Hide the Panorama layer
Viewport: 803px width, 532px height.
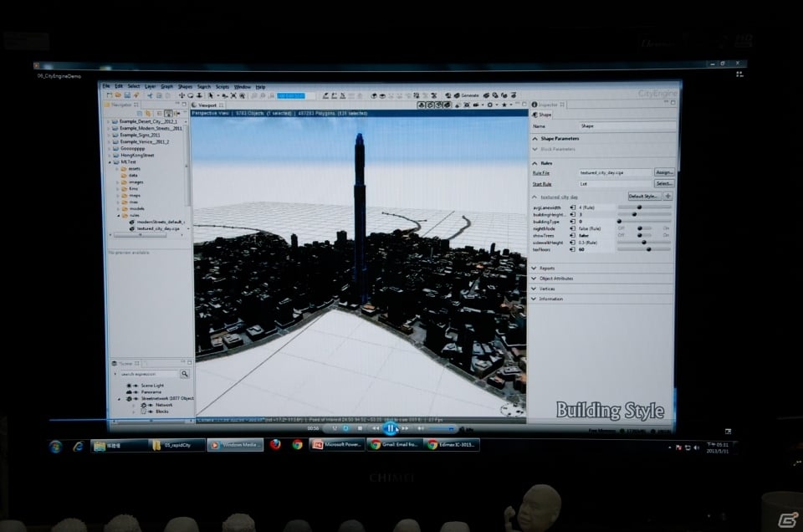click(x=136, y=391)
